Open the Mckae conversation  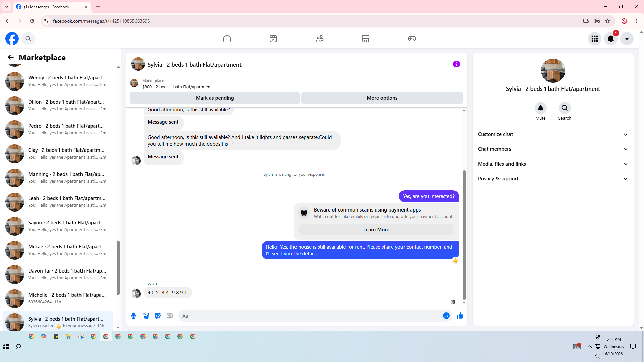tap(58, 250)
